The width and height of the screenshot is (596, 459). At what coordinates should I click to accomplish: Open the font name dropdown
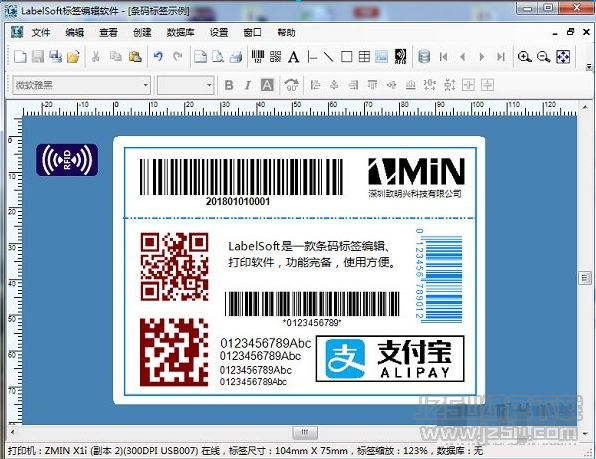(x=145, y=85)
